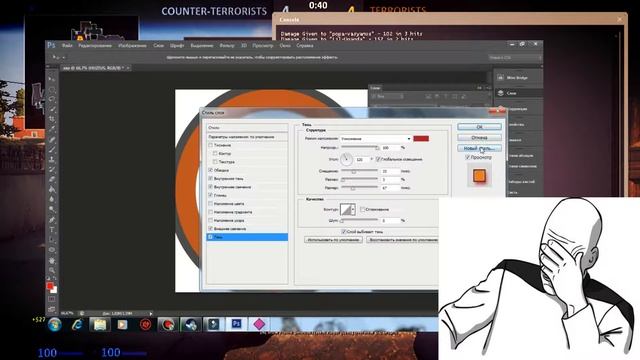Click the Отмена (Cancel) button
Viewport: 640px width, 360px height.
click(479, 138)
